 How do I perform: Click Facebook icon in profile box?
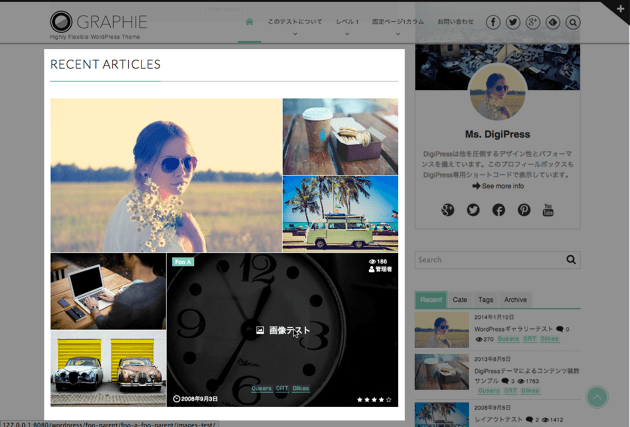[x=499, y=210]
